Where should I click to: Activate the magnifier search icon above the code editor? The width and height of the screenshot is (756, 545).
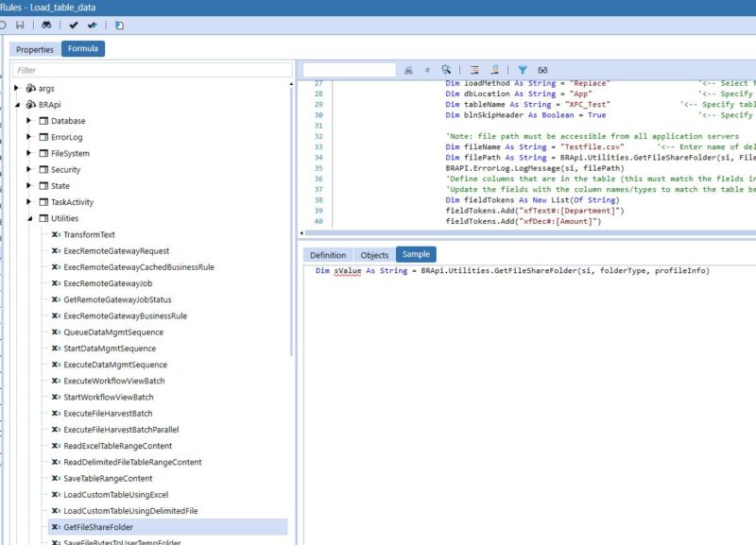tap(446, 71)
